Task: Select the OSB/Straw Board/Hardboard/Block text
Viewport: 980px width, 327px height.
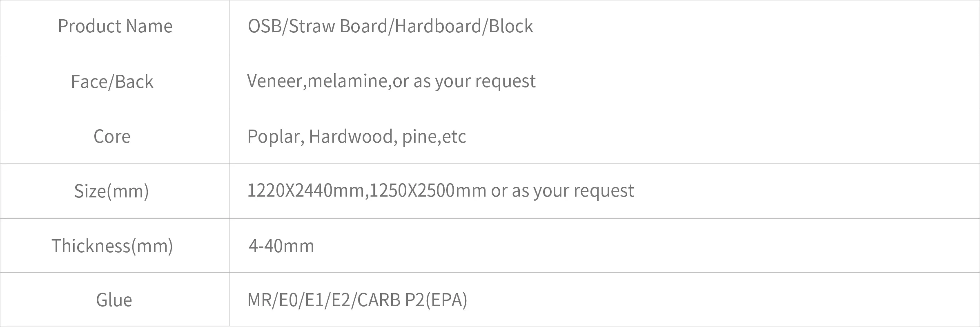Action: pos(390,27)
